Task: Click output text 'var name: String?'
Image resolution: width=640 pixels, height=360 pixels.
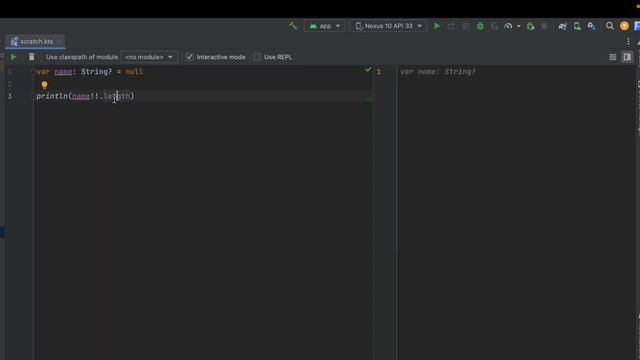Action: click(x=438, y=72)
